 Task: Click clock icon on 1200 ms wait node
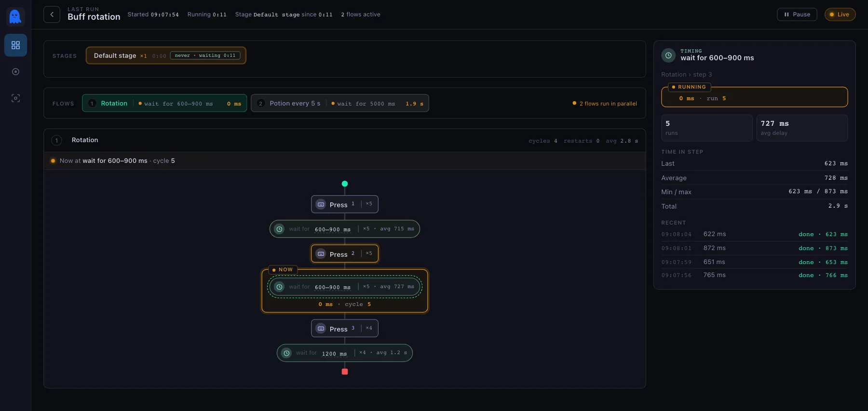point(286,353)
